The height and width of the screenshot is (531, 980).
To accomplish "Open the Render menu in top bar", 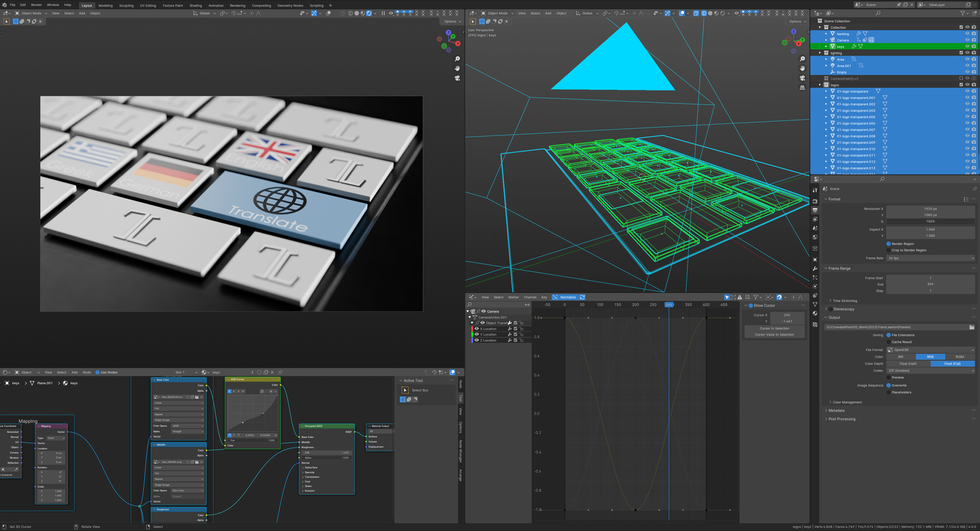I will click(x=37, y=5).
